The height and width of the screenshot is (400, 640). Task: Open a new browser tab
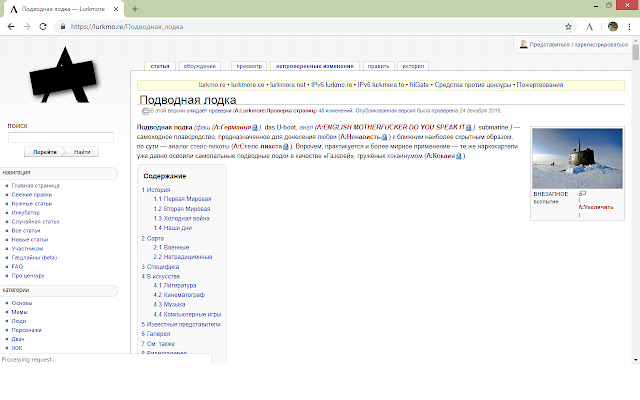135,9
